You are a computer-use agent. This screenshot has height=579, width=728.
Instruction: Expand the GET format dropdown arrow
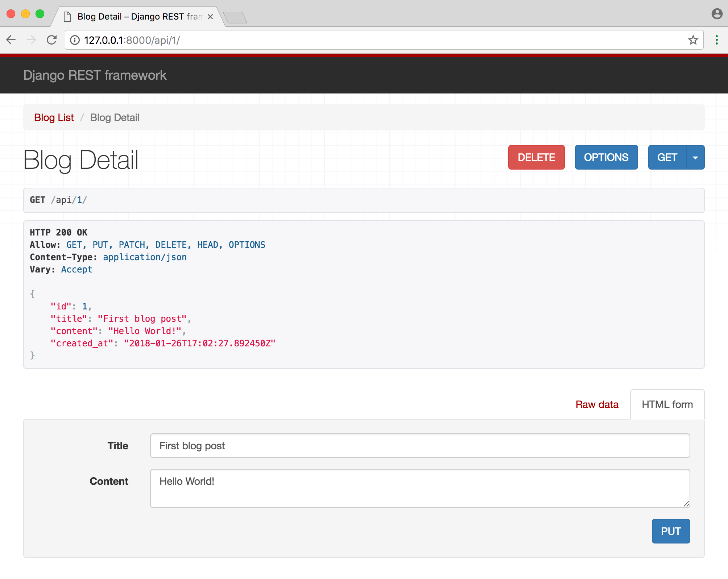pyautogui.click(x=695, y=157)
